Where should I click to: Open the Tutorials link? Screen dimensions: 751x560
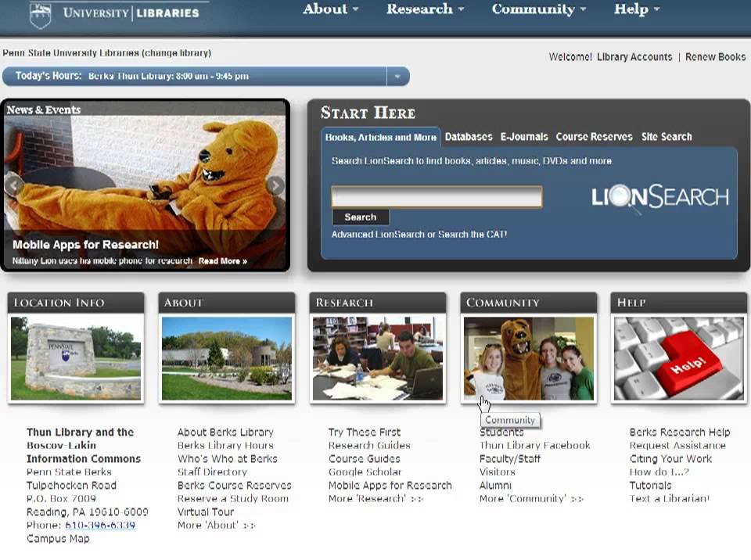pos(650,485)
